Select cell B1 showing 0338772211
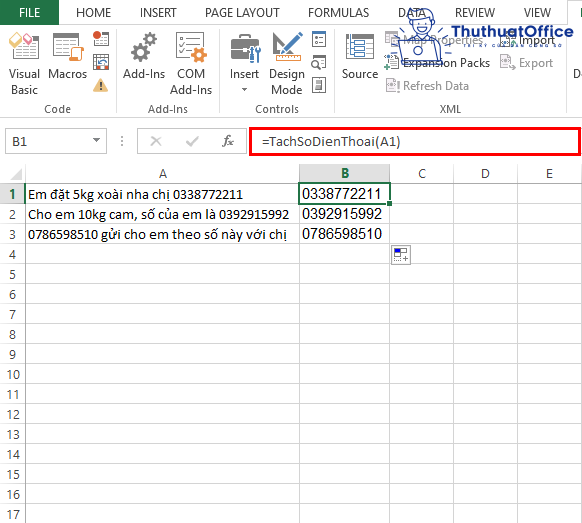Screen dimensions: 582x523 (x=344, y=194)
